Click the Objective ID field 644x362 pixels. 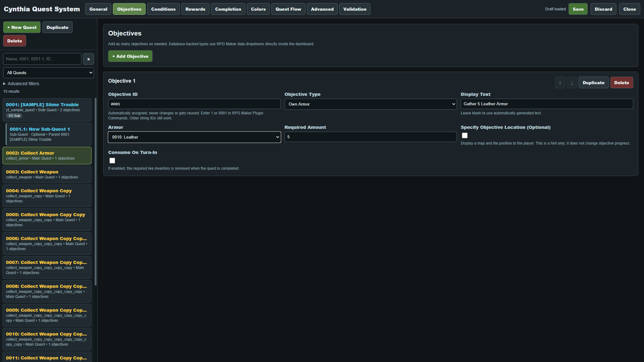pos(194,104)
